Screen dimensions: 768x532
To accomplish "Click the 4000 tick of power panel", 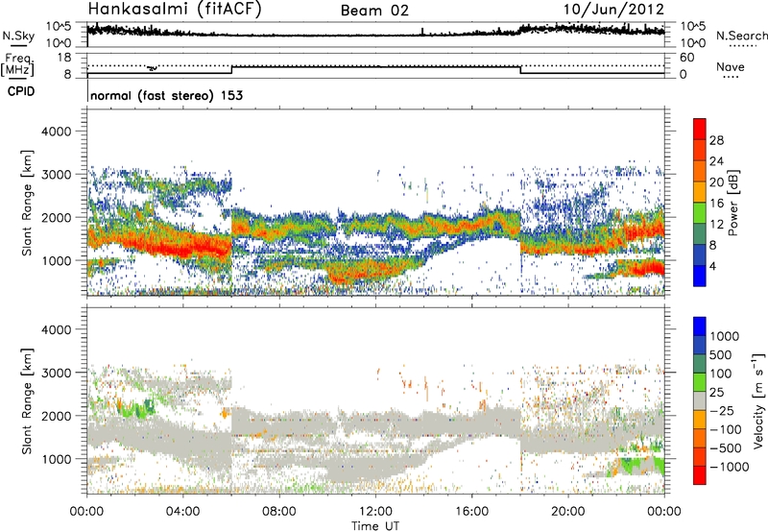I will [x=56, y=132].
